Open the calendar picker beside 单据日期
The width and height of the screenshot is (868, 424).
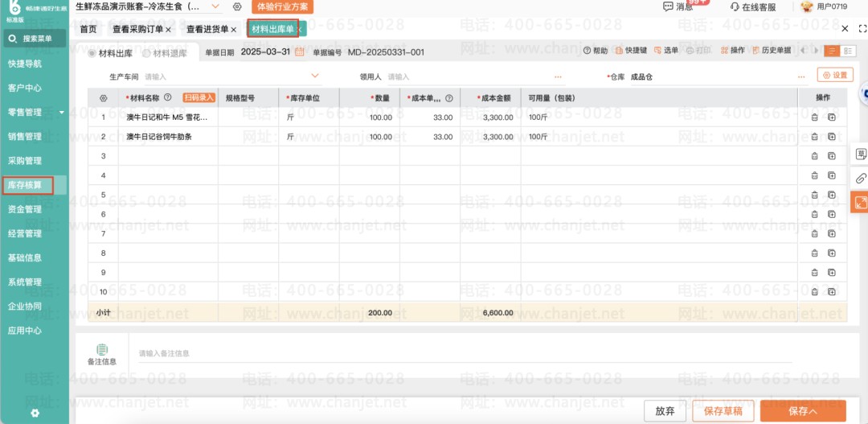300,51
